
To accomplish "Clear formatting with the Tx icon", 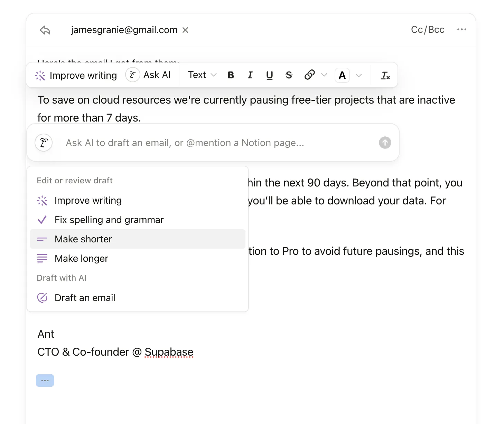I will 385,75.
